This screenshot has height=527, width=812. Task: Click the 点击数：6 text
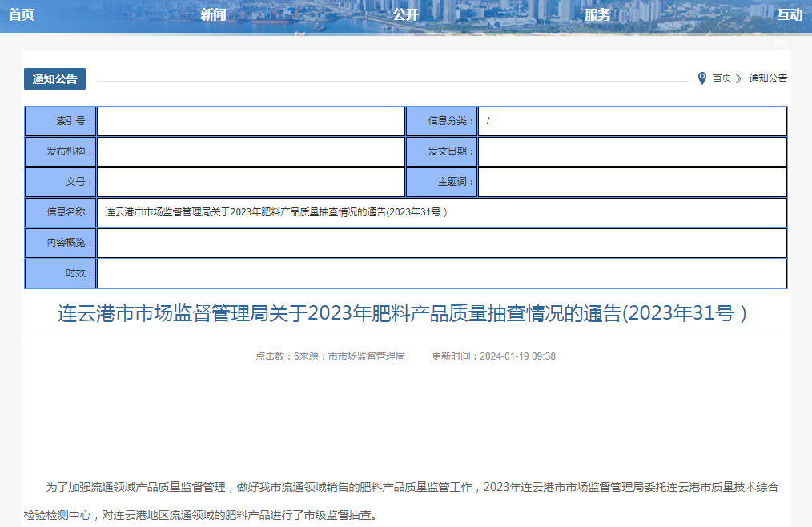[278, 356]
